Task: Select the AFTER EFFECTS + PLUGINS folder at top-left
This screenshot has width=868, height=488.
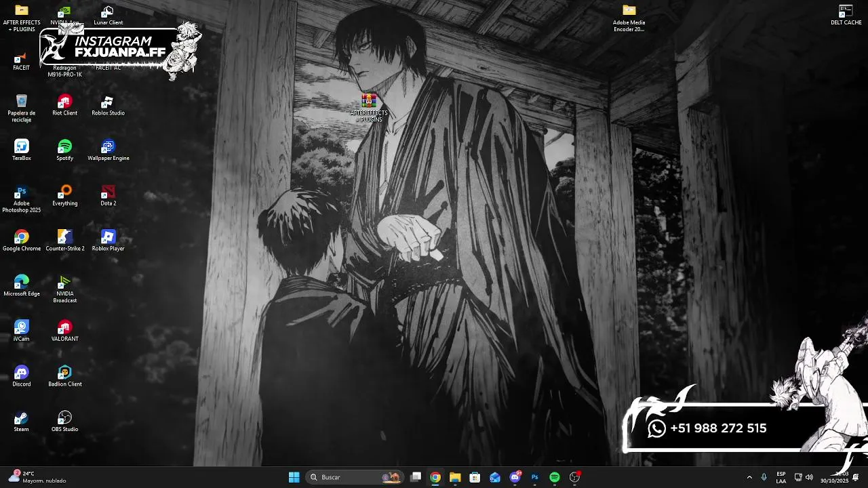Action: (22, 18)
